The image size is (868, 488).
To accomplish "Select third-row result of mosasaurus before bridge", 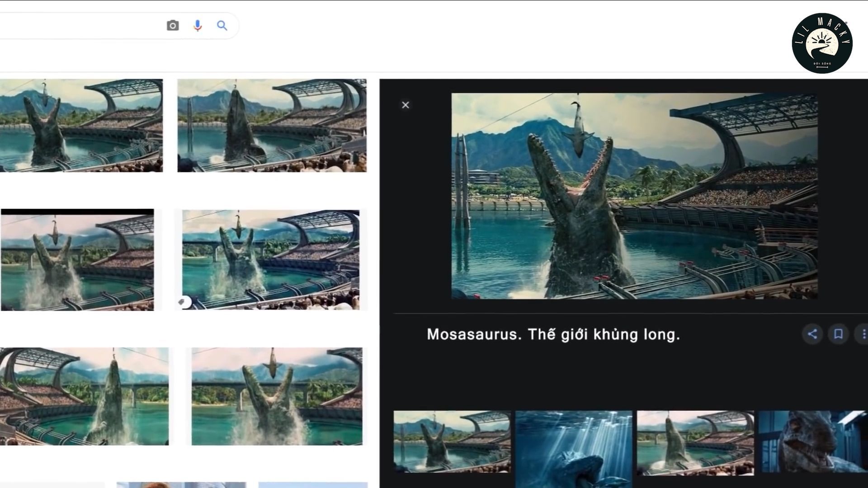I will pyautogui.click(x=277, y=396).
